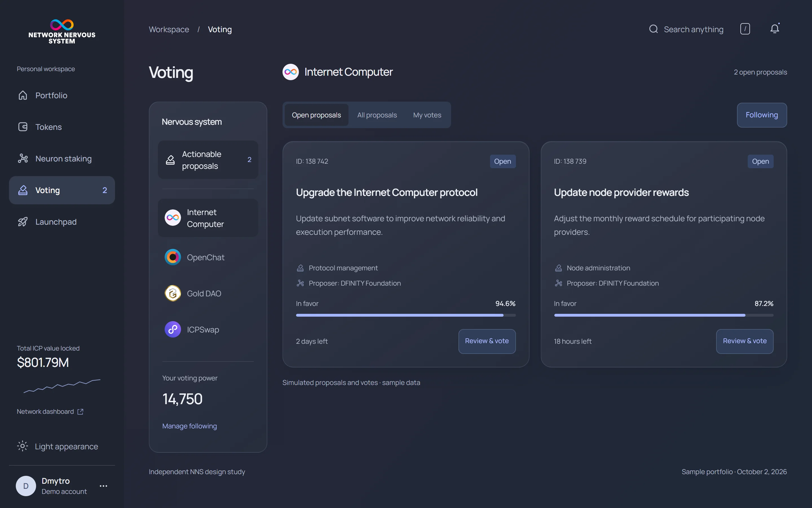
Task: Click the Tokens wallet icon
Action: click(23, 127)
